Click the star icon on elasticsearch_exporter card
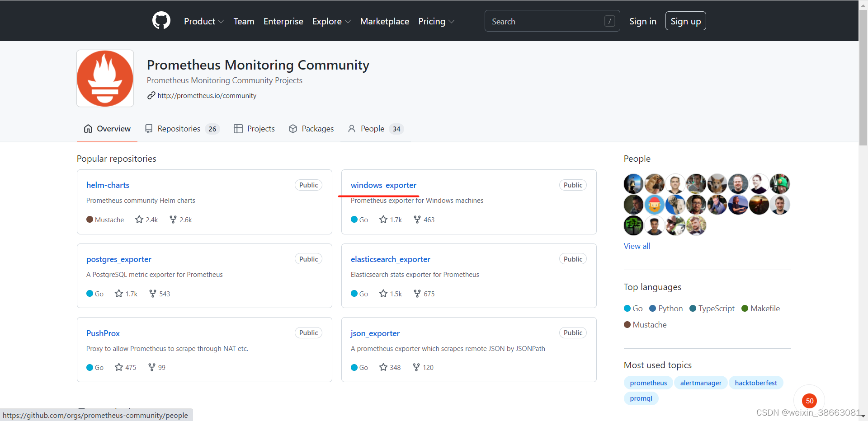Image resolution: width=868 pixels, height=421 pixels. click(x=383, y=294)
